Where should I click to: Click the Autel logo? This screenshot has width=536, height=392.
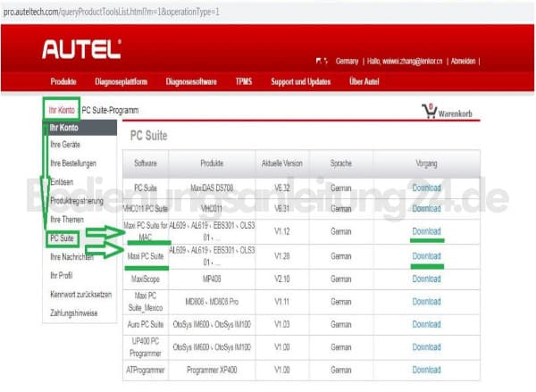[81, 49]
